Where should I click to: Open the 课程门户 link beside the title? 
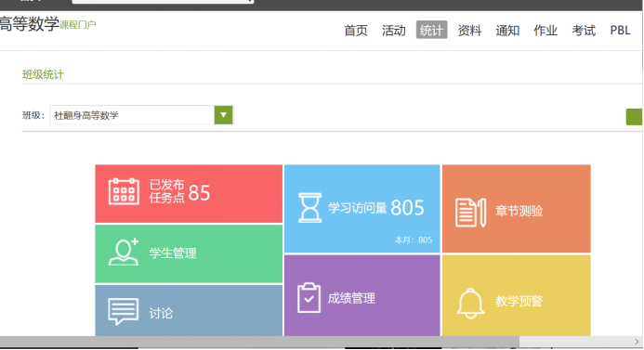(78, 25)
